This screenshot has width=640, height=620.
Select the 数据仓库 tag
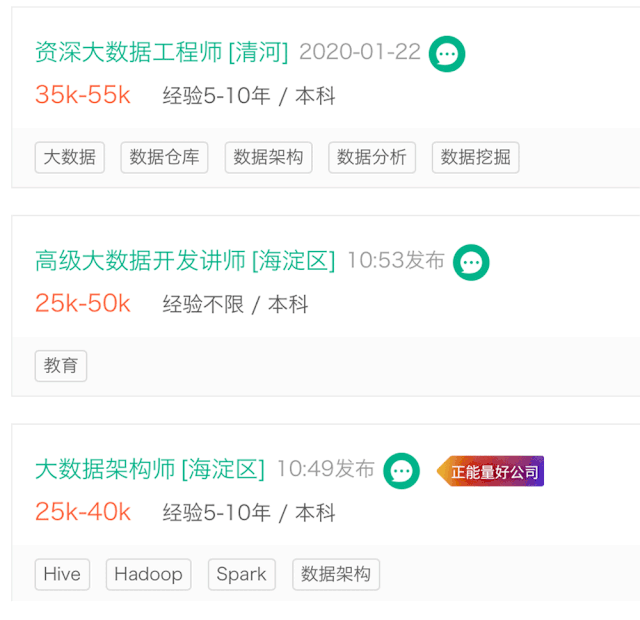164,157
